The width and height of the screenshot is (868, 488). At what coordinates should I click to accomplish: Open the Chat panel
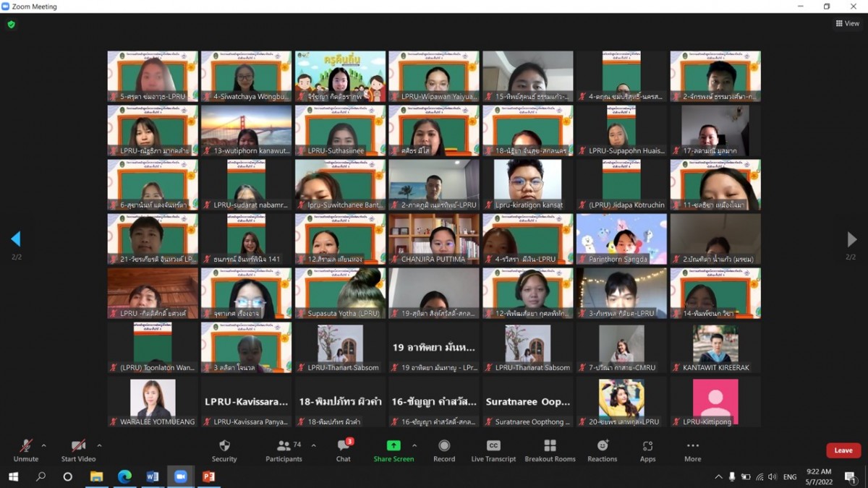(x=344, y=446)
